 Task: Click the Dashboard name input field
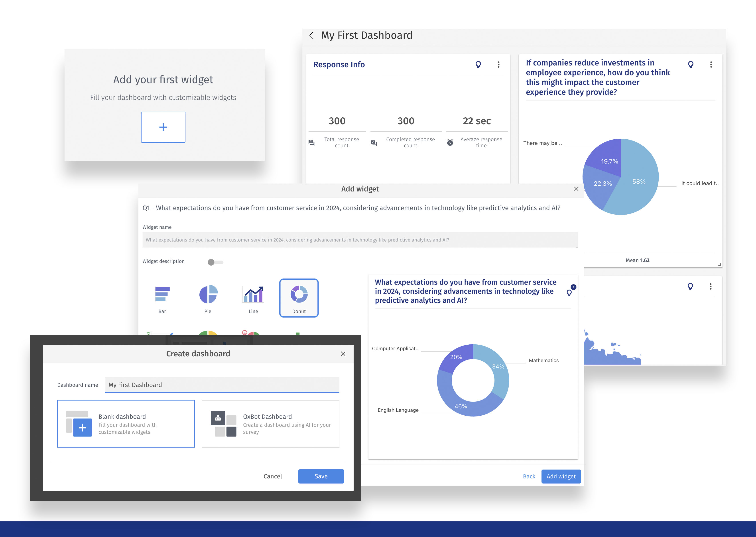222,385
